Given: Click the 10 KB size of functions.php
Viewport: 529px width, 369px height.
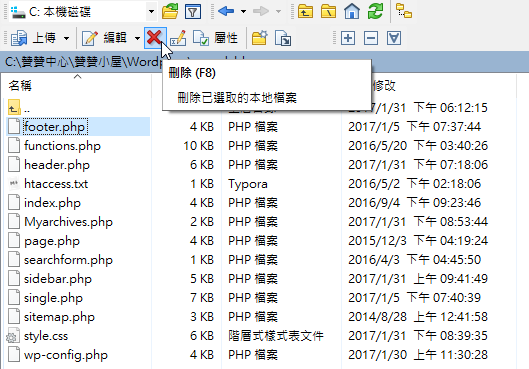Looking at the screenshot, I should [199, 146].
